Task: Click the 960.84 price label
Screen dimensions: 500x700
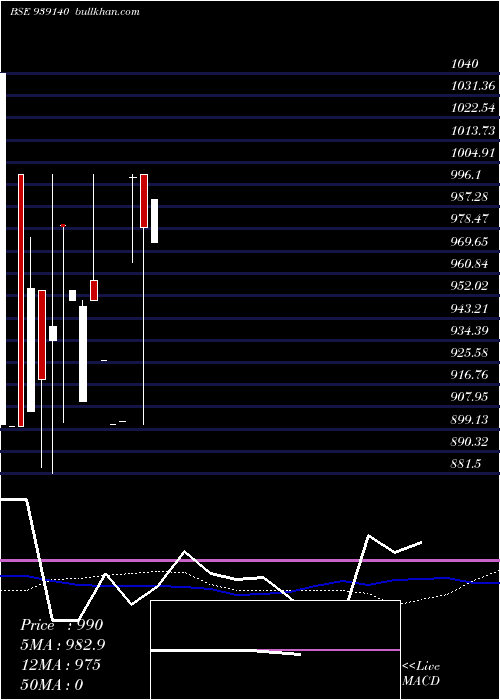Action: pos(469,263)
